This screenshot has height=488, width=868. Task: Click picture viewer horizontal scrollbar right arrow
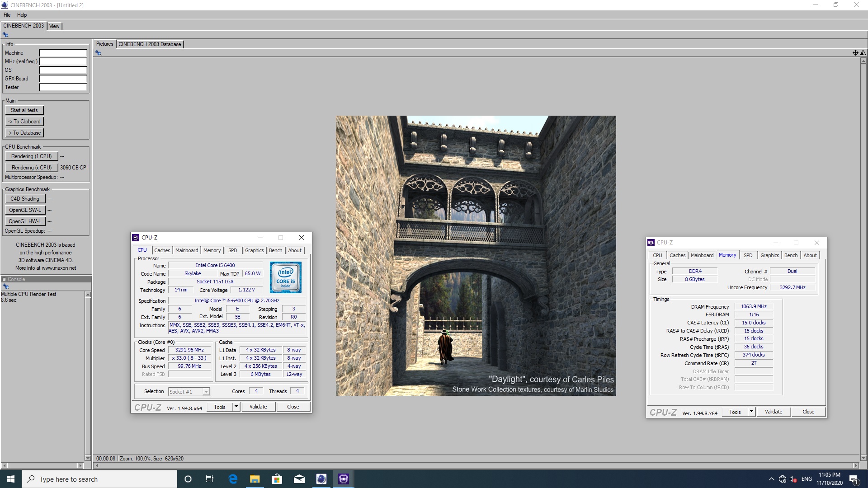[855, 465]
